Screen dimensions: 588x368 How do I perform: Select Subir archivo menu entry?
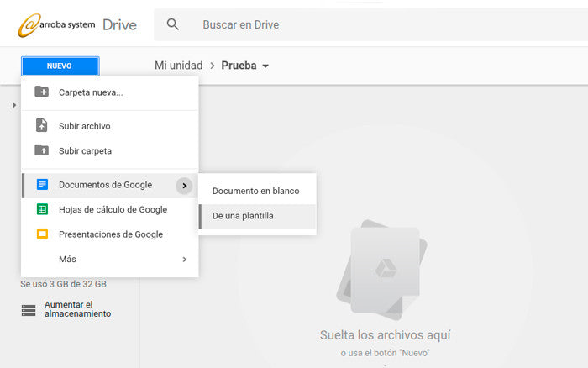tap(110, 126)
